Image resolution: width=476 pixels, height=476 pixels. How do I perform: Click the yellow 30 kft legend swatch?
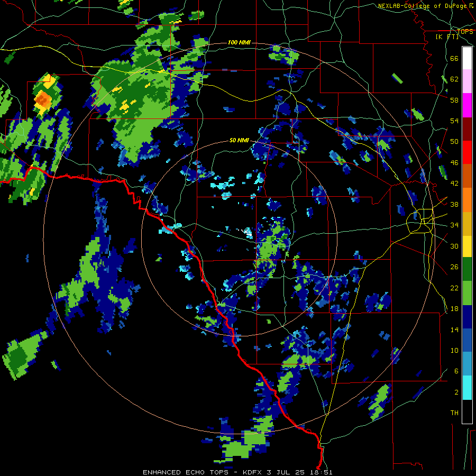tap(467, 246)
